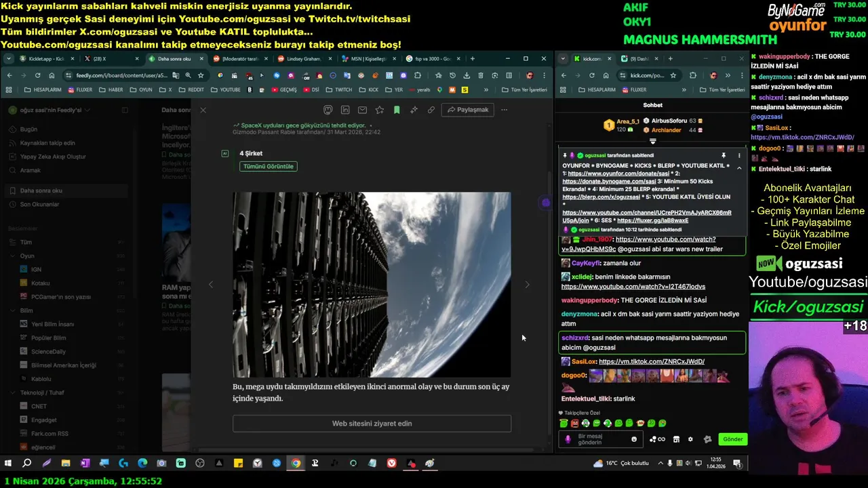Open blerp.com/x/oguzsasi link

click(x=601, y=197)
